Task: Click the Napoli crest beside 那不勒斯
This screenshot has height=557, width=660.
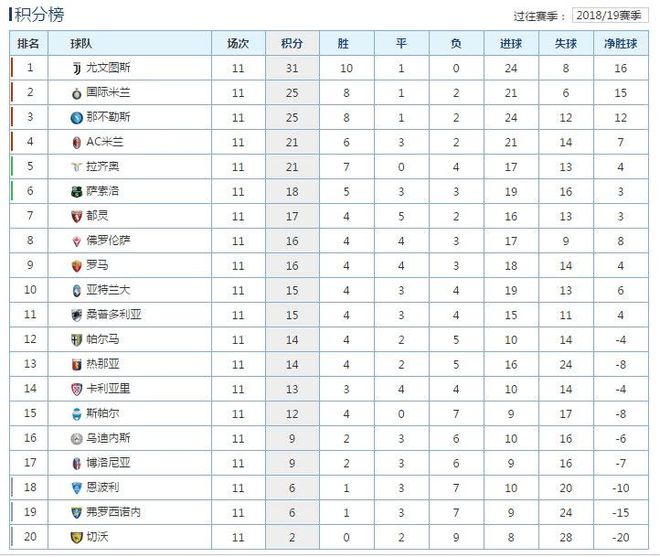Action: 76,117
